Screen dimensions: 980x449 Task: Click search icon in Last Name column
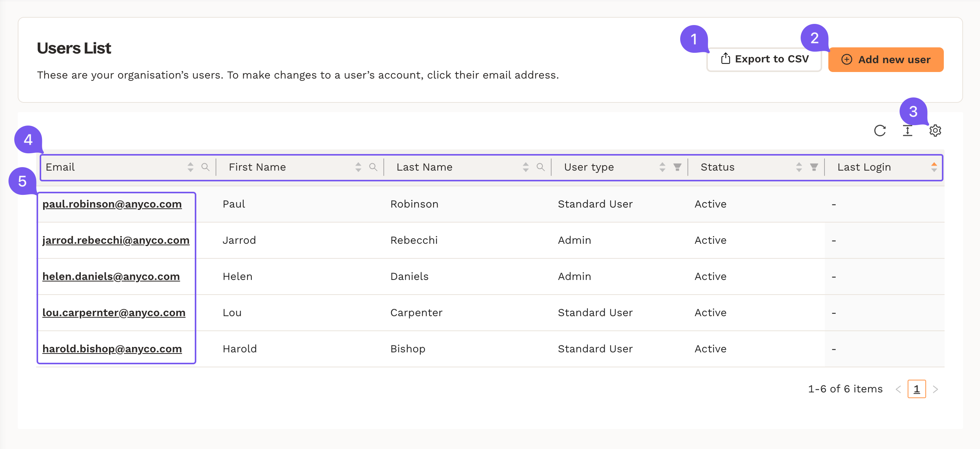[540, 167]
